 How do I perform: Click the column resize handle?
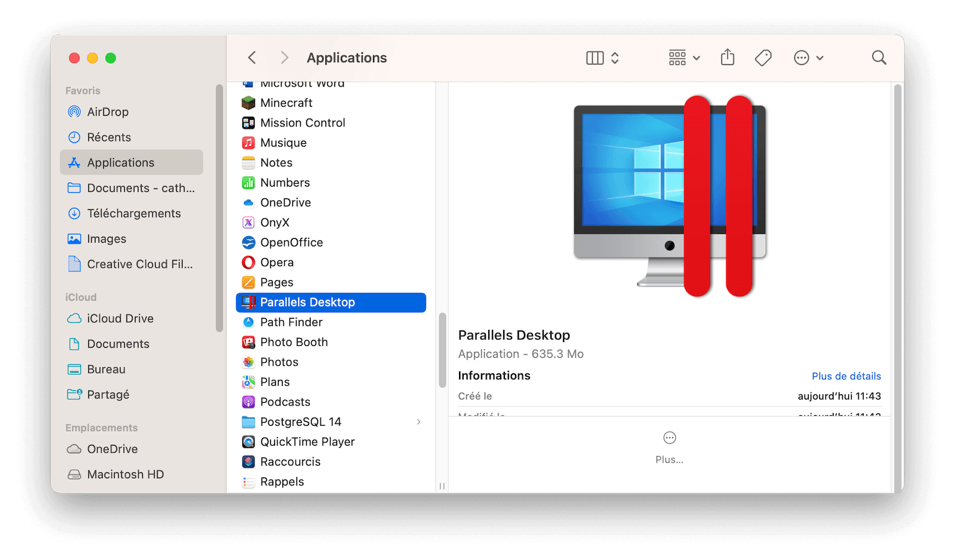[442, 486]
